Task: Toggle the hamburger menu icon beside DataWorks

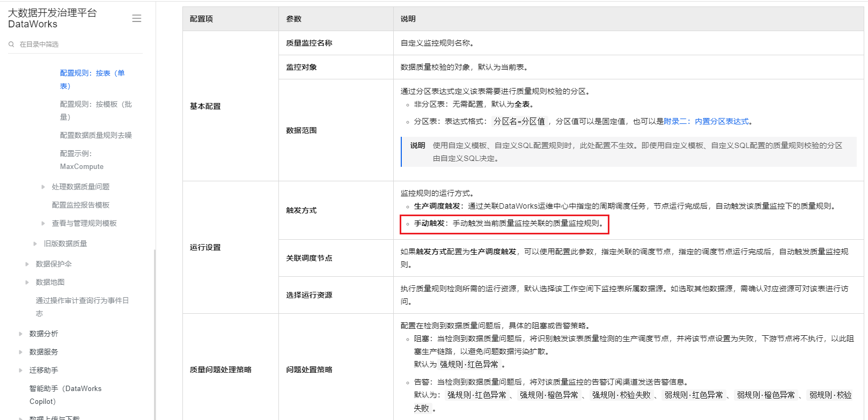Action: tap(137, 18)
